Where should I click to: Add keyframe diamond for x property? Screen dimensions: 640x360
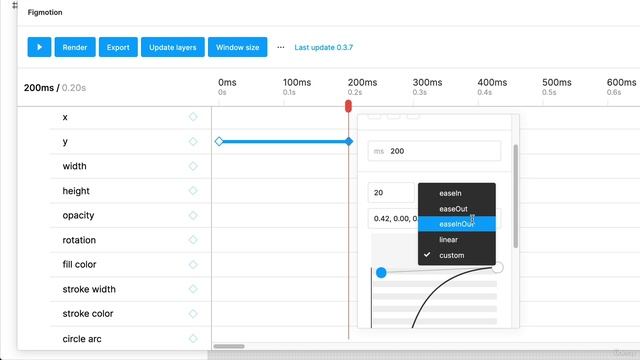click(193, 117)
